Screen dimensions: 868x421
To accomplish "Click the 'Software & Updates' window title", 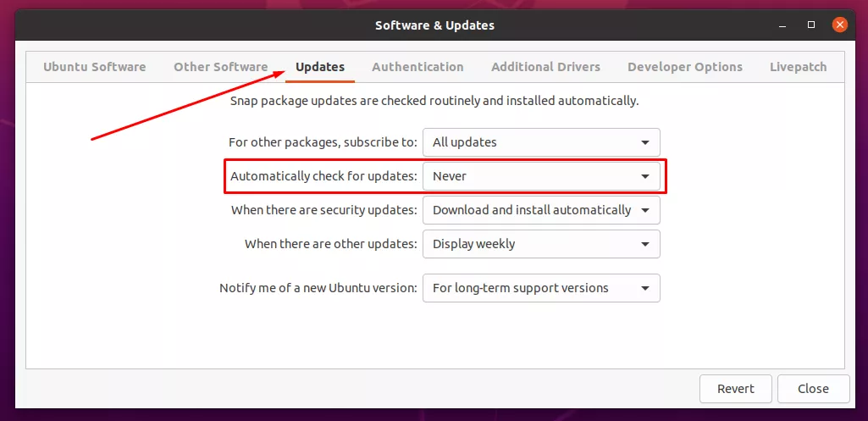I will [434, 25].
